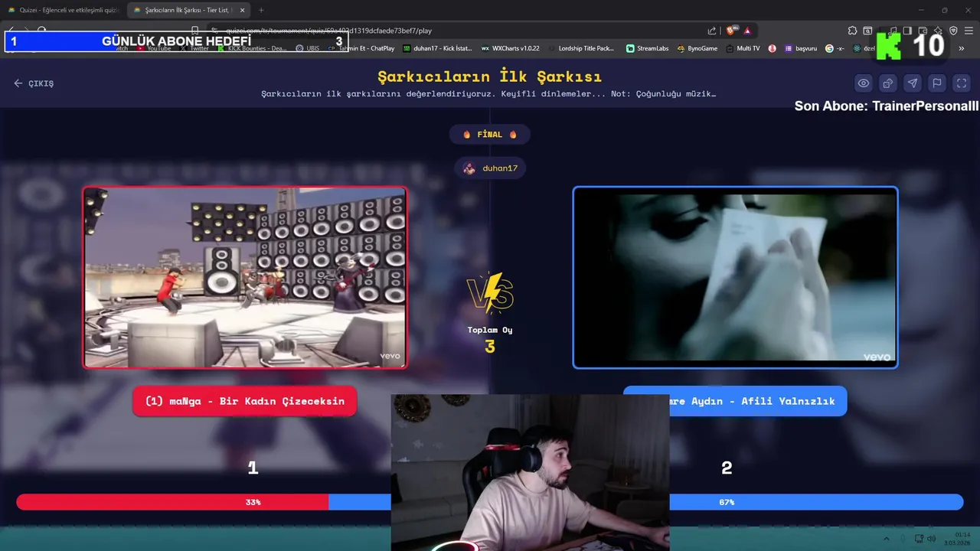Screen dimensions: 980x551
Task: Open the KICK Bounties bookmark
Action: click(252, 48)
